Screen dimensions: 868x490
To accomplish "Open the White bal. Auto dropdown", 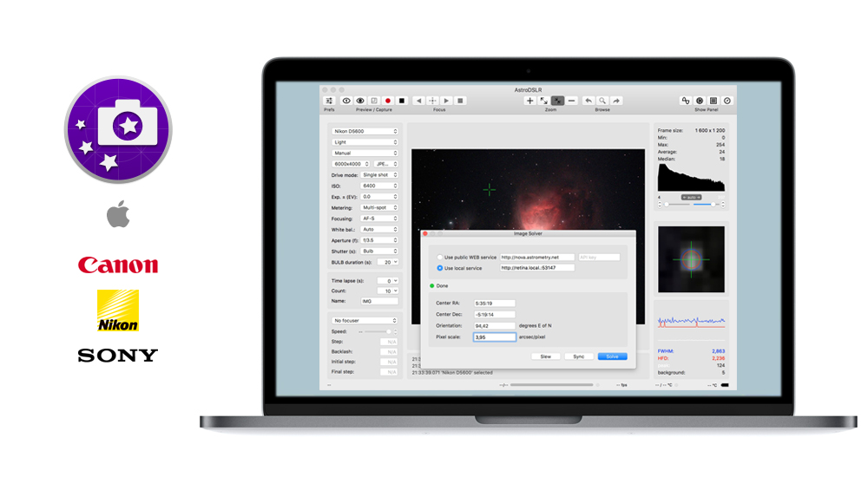I will [379, 230].
